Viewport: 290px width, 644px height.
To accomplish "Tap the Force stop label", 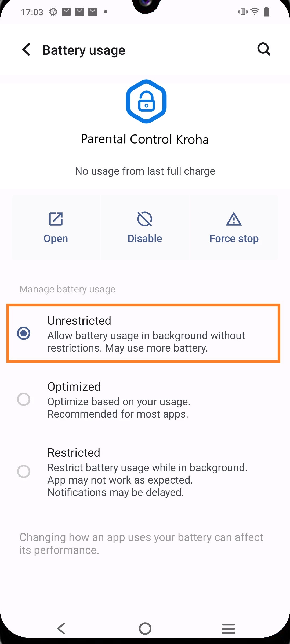I will [x=234, y=239].
